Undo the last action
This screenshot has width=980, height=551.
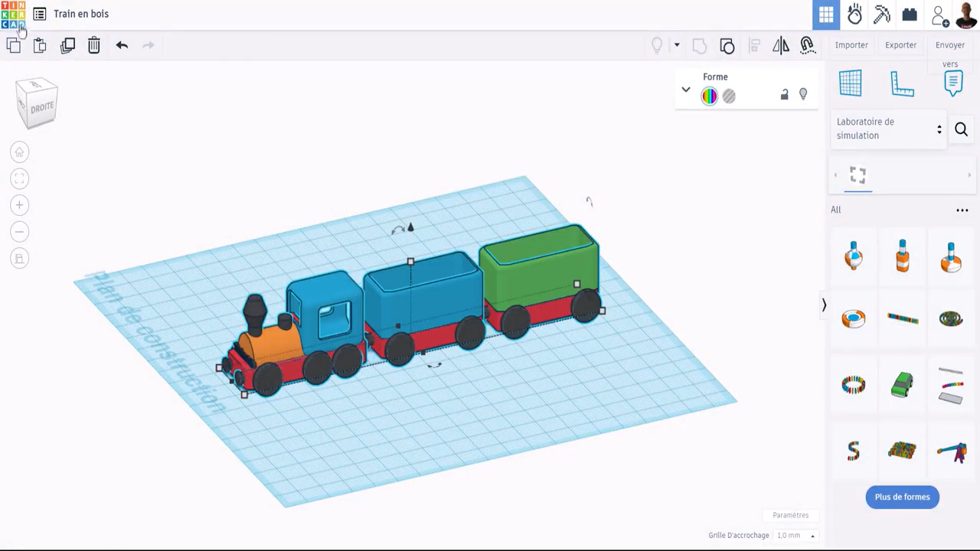coord(122,45)
